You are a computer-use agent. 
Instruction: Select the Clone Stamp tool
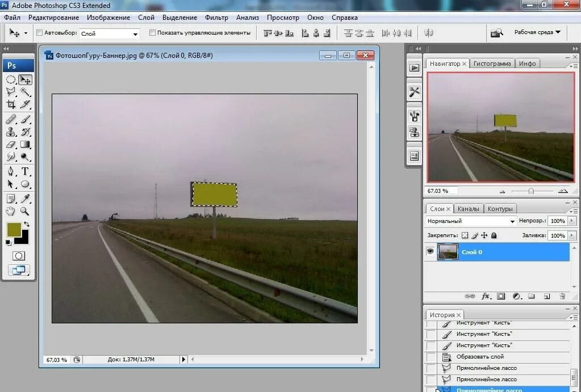[x=11, y=132]
